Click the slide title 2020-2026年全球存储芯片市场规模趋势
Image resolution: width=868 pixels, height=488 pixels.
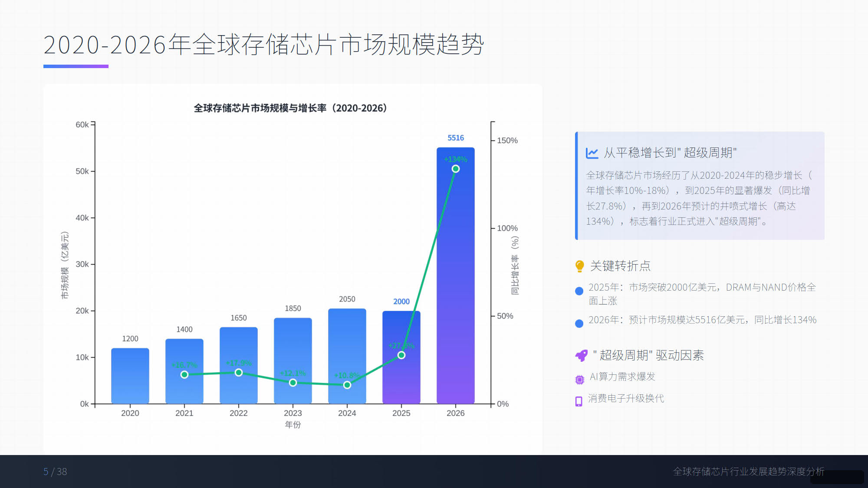[263, 45]
